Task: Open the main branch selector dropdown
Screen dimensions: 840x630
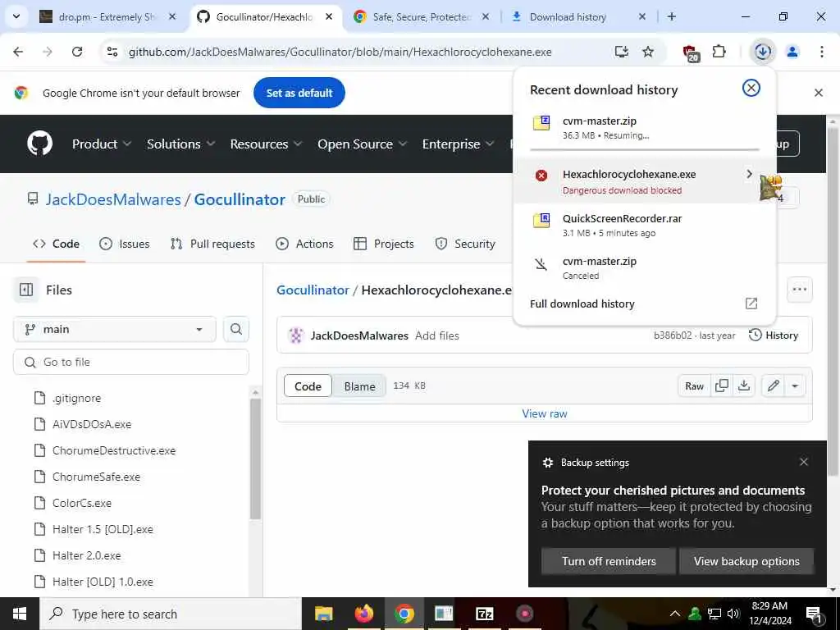Action: click(115, 329)
